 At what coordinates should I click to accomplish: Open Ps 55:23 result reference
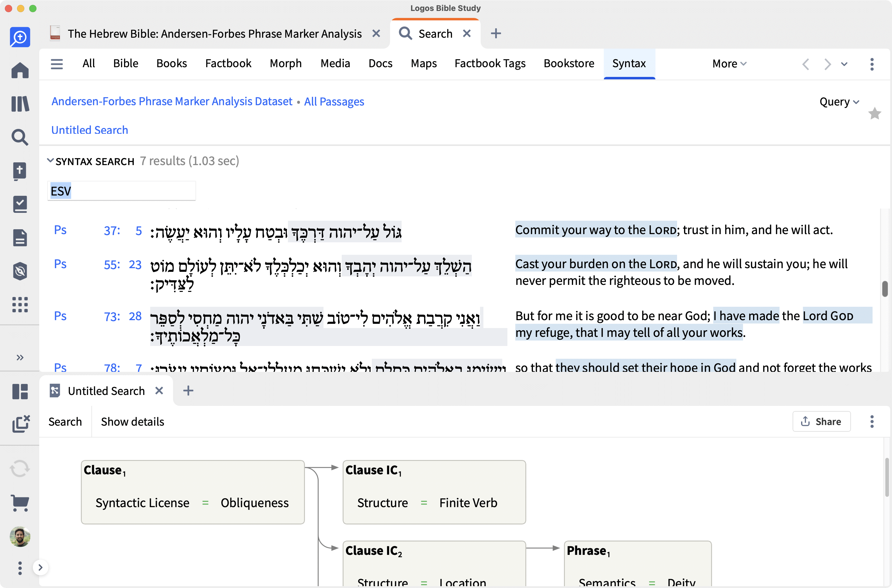tap(98, 265)
